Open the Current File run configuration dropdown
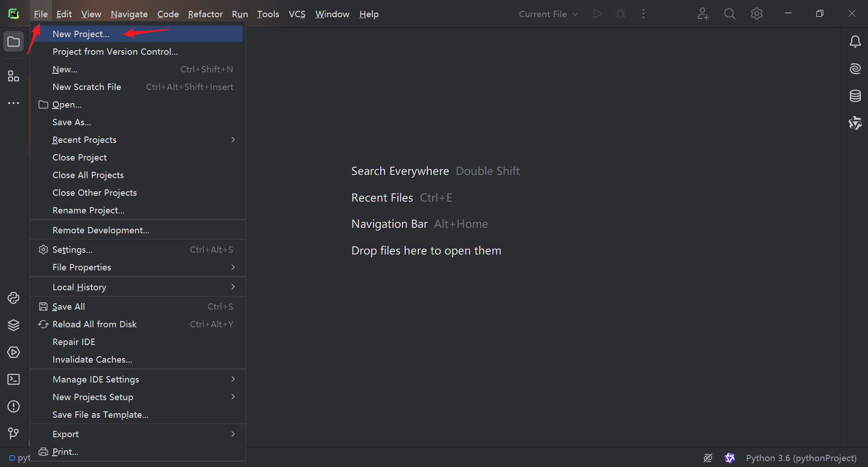 pyautogui.click(x=548, y=14)
